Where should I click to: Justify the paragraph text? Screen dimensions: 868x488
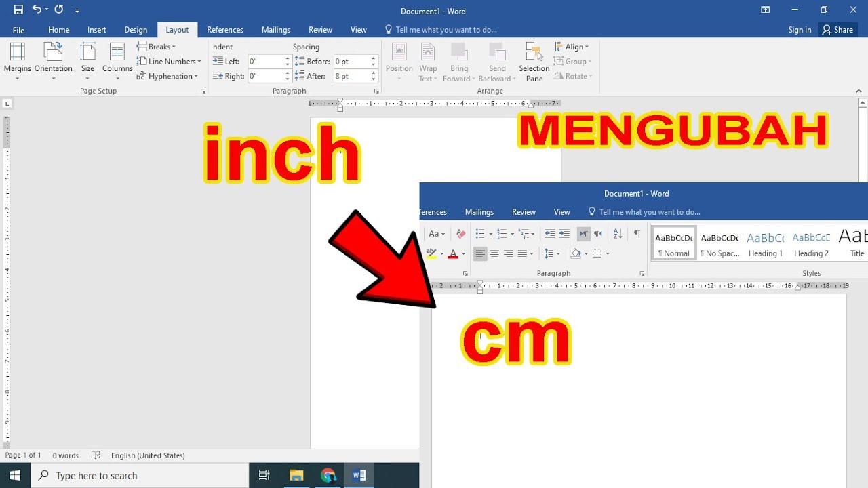[x=522, y=253]
